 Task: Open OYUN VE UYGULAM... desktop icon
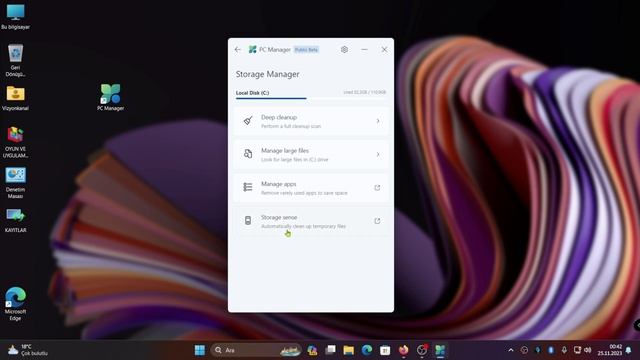point(16,142)
